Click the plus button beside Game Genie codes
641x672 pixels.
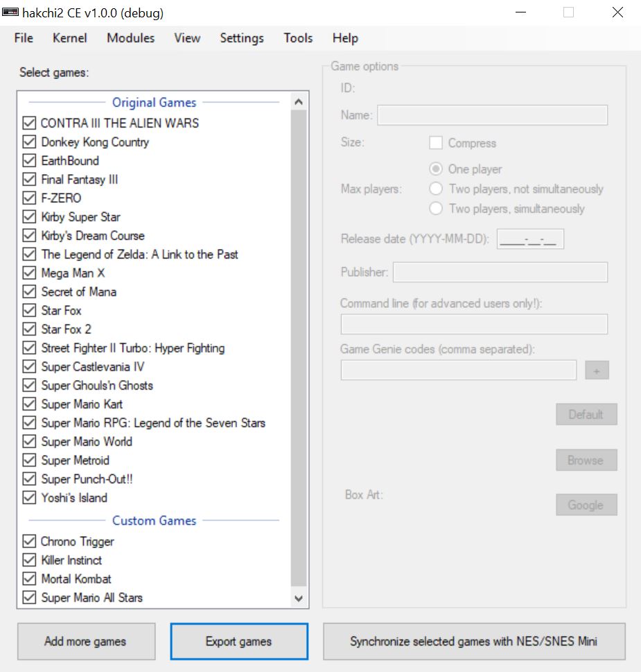pyautogui.click(x=597, y=370)
